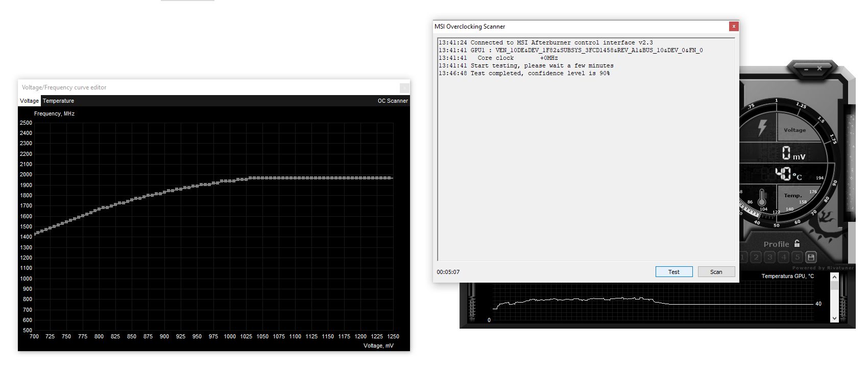Switch to the Voltage tab in curve editor
Image resolution: width=868 pixels, height=368 pixels.
pos(30,101)
